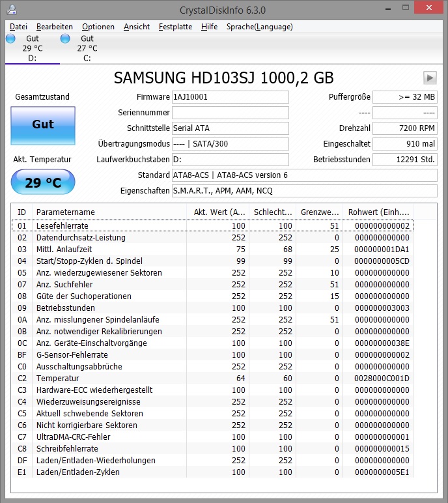Click raw value 0028000C001D

click(x=382, y=378)
